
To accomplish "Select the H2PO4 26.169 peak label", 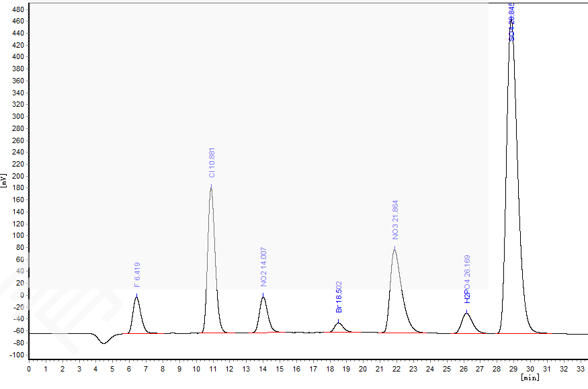I will coord(467,279).
